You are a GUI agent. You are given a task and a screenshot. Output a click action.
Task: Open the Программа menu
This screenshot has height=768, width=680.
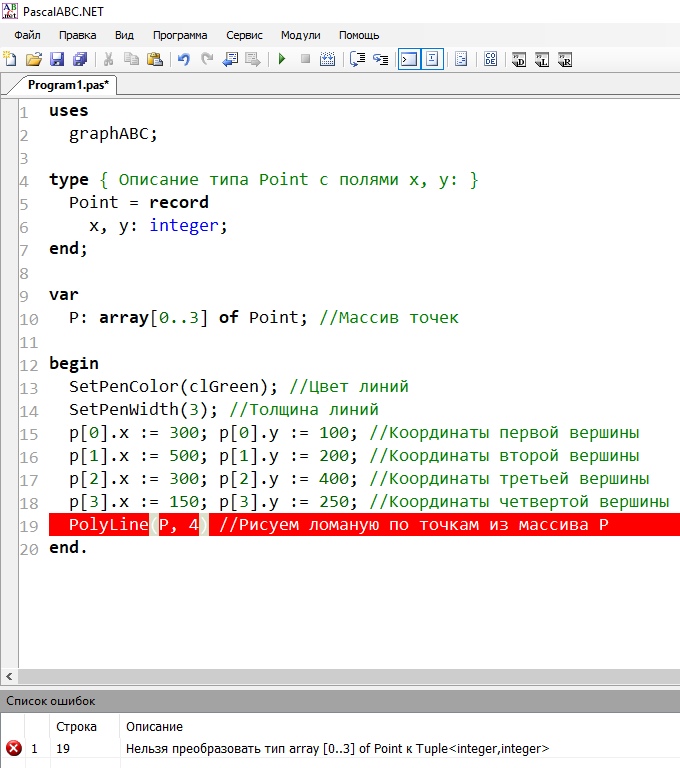coord(181,34)
